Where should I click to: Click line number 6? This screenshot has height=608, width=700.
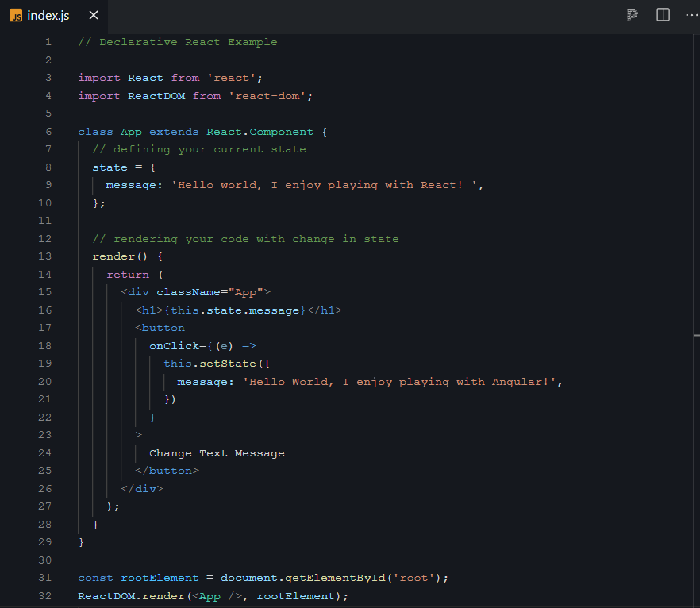[48, 131]
